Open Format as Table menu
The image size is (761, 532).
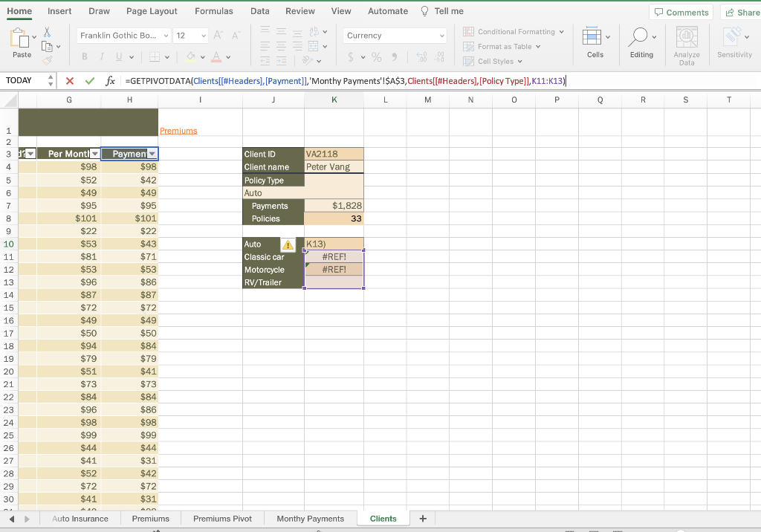coord(502,47)
